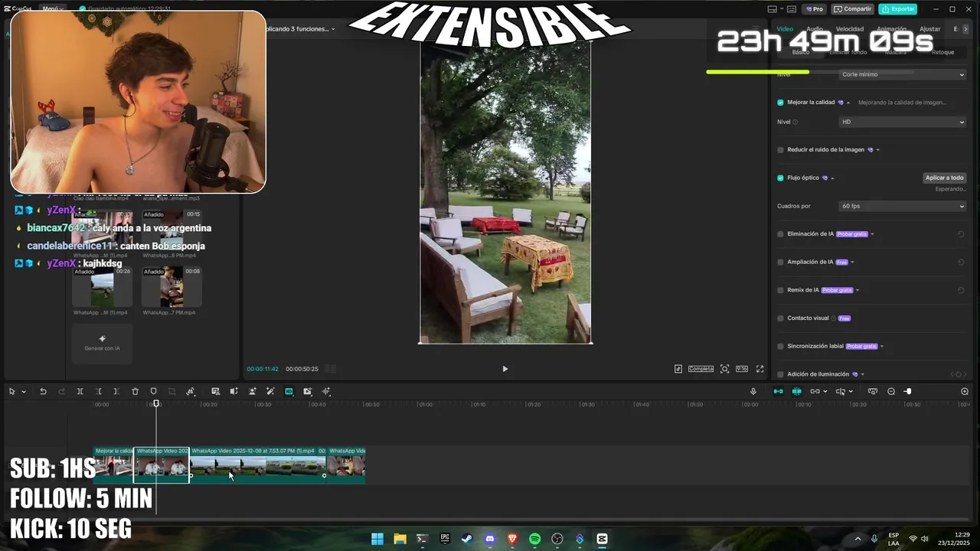Image resolution: width=980 pixels, height=551 pixels.
Task: Uncheck the Flujo óptico checkbox
Action: 780,178
